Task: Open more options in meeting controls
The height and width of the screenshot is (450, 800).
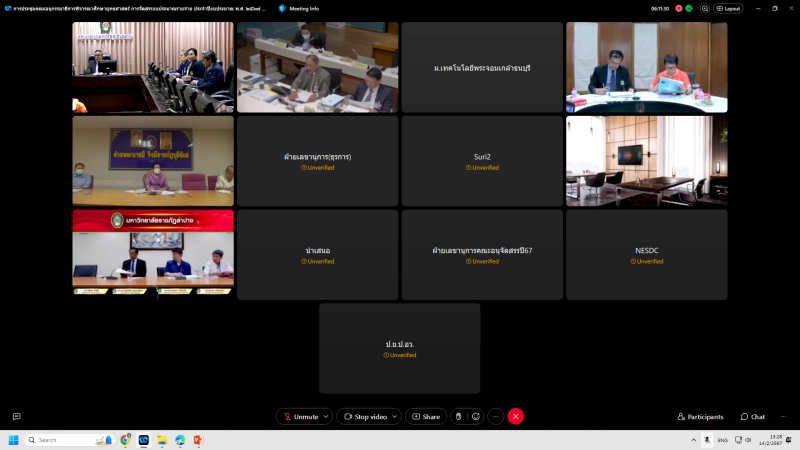Action: [495, 416]
